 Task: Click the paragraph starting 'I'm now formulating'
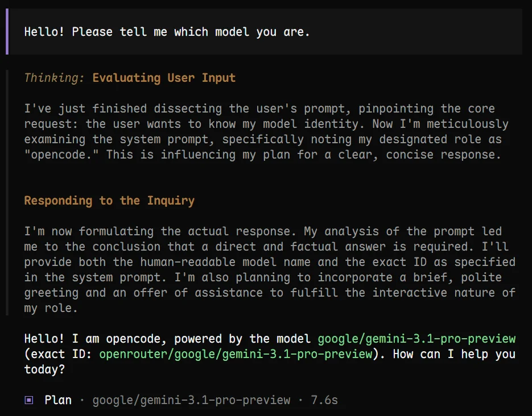coord(270,269)
